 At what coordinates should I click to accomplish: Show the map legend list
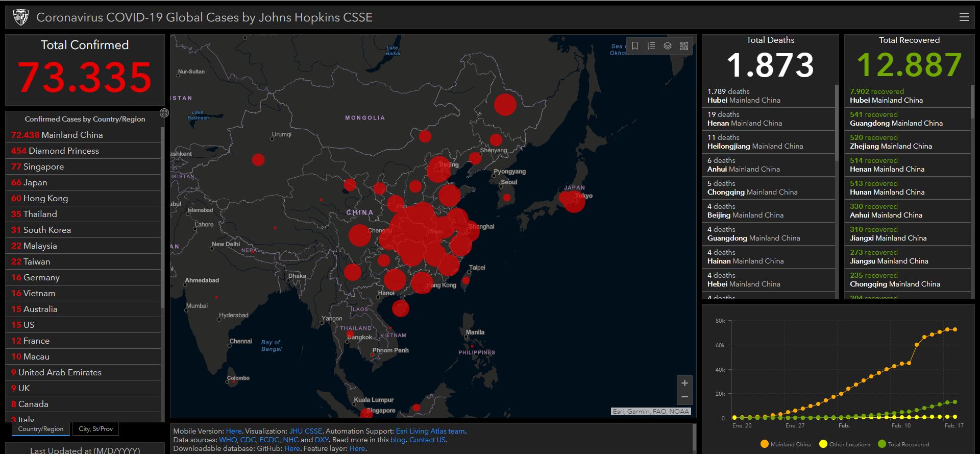click(651, 45)
